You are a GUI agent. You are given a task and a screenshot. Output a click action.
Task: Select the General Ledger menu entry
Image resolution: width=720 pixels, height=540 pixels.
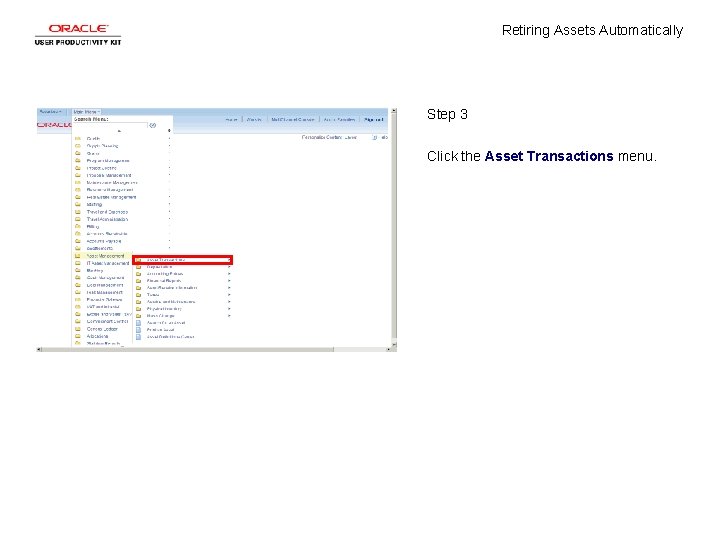click(x=102, y=329)
